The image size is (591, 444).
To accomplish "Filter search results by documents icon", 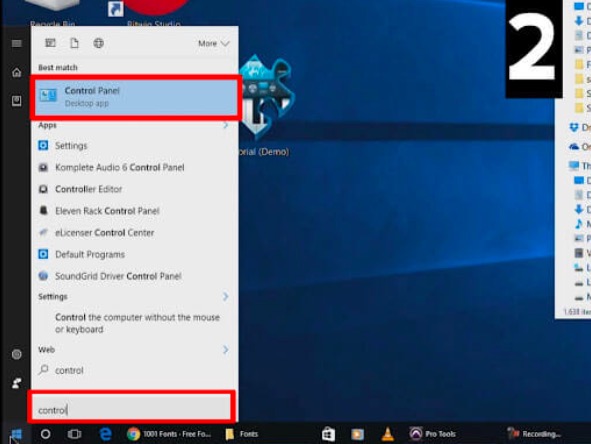I will tap(75, 43).
